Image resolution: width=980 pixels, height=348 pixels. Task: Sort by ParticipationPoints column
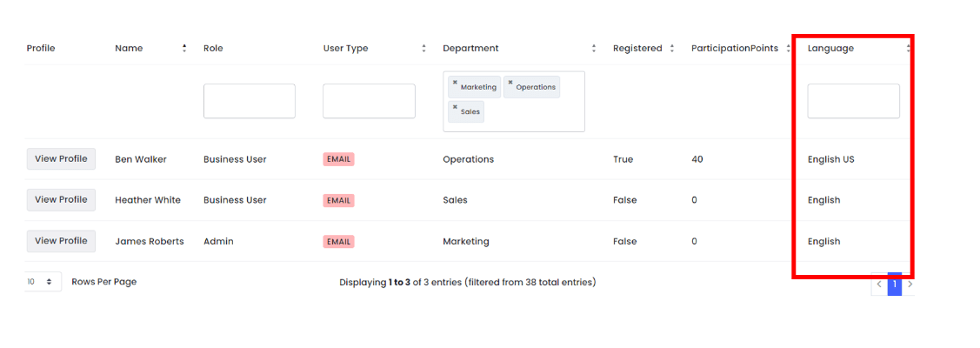pos(788,49)
